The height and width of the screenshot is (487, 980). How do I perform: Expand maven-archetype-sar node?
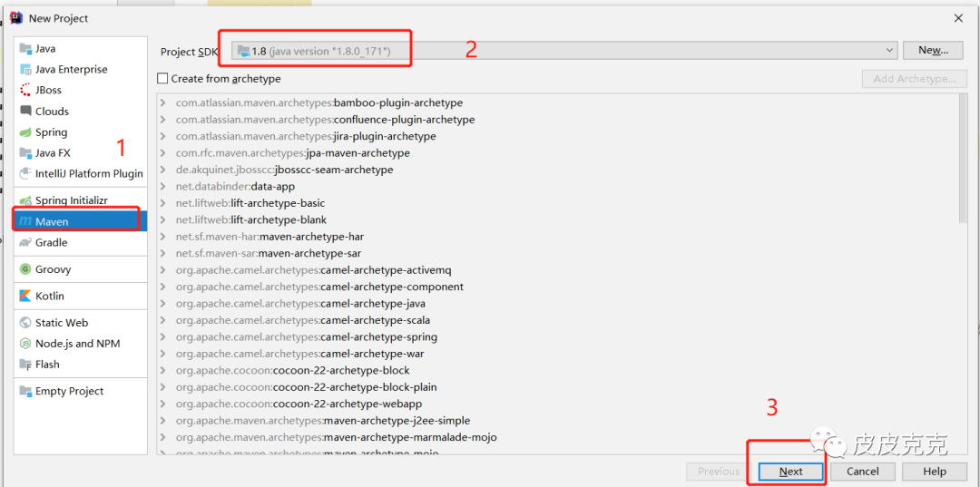pyautogui.click(x=163, y=254)
